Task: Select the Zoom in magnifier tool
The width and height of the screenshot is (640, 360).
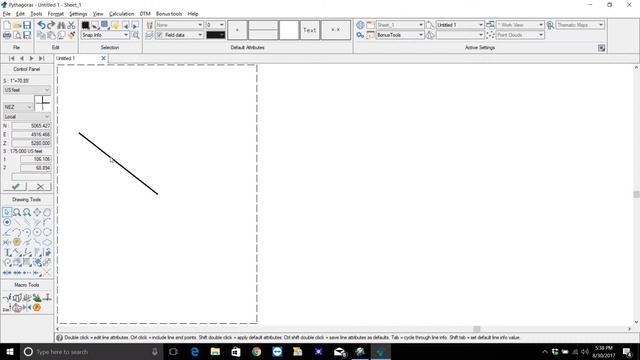Action: click(17, 212)
